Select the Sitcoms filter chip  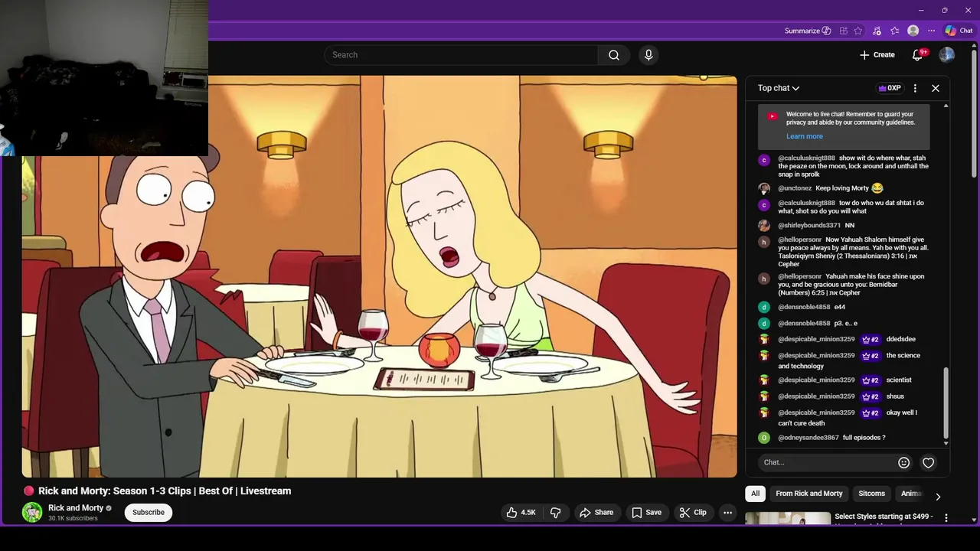(x=871, y=494)
